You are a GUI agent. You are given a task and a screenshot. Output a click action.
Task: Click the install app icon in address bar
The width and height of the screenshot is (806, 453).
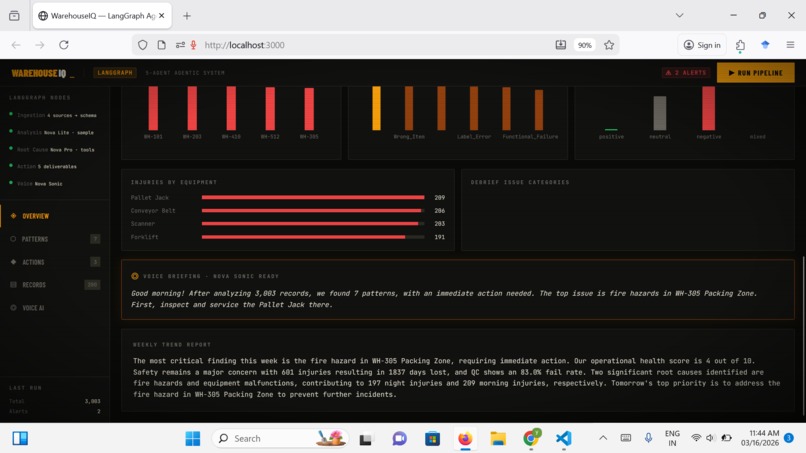(561, 45)
